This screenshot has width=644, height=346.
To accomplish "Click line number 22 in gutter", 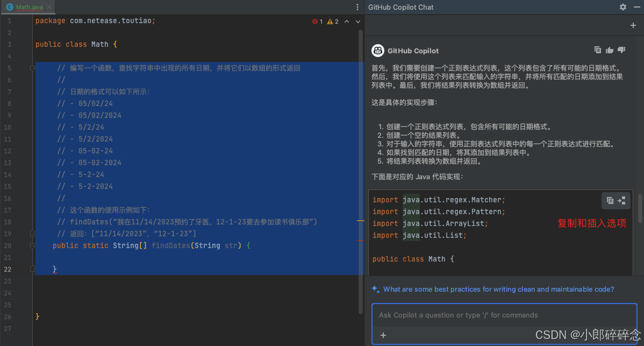I will pos(8,270).
